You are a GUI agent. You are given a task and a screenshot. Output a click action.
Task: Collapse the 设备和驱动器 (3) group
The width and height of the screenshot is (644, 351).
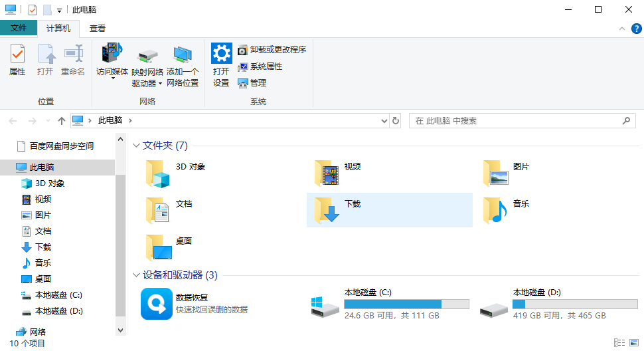(136, 275)
